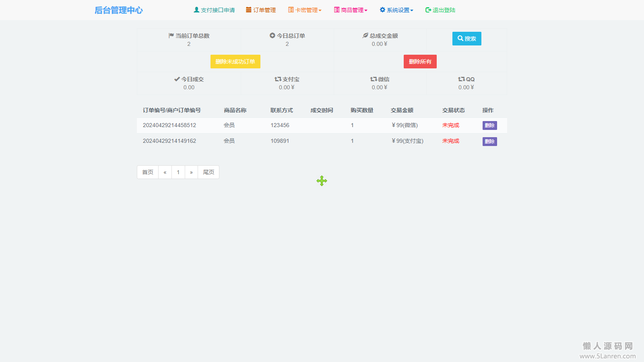Click the 购买数量 column header
Viewport: 644px width, 362px height.
(362, 110)
